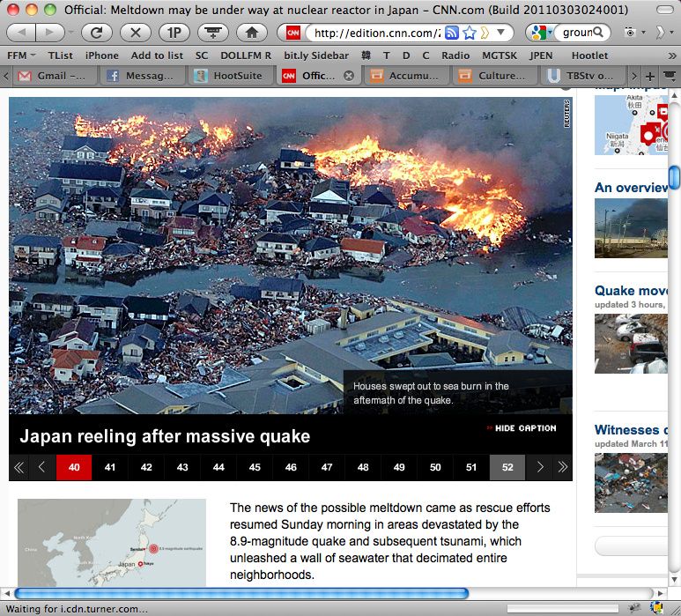681x616 pixels.
Task: Switch to the HootSuite tab
Action: (x=229, y=76)
